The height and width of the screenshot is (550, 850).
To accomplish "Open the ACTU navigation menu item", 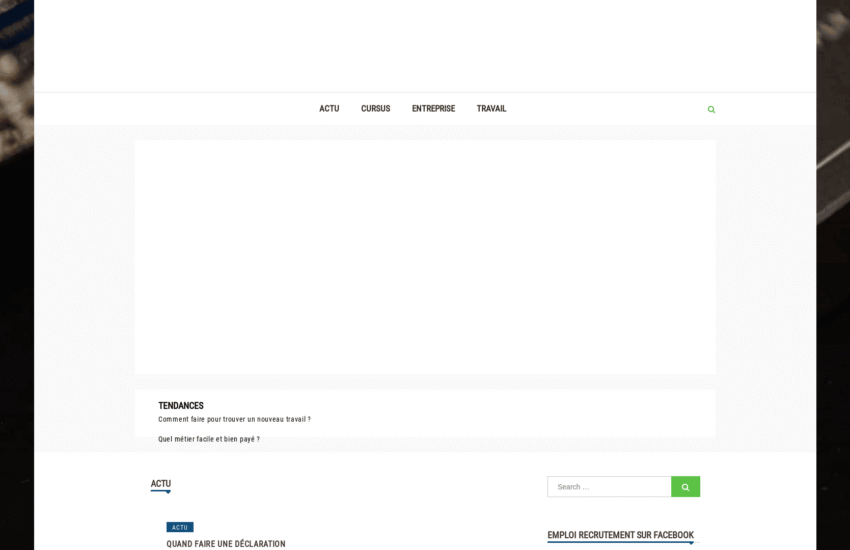I will pyautogui.click(x=329, y=108).
